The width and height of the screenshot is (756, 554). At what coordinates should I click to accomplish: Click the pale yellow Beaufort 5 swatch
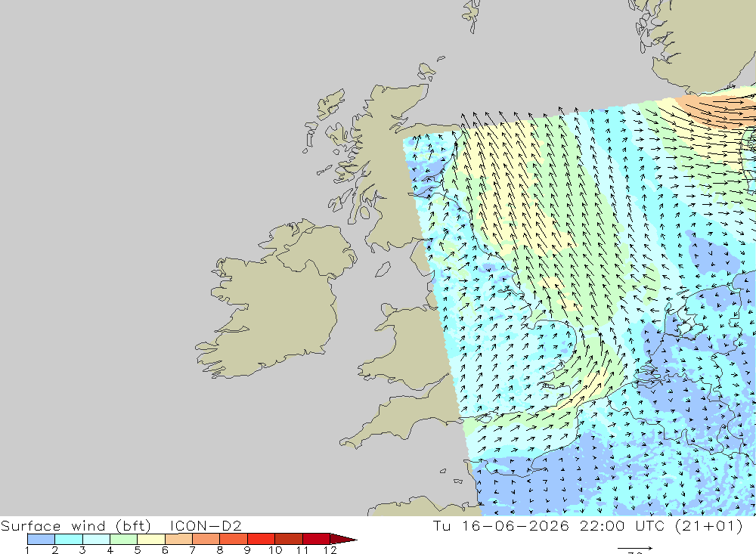click(151, 539)
